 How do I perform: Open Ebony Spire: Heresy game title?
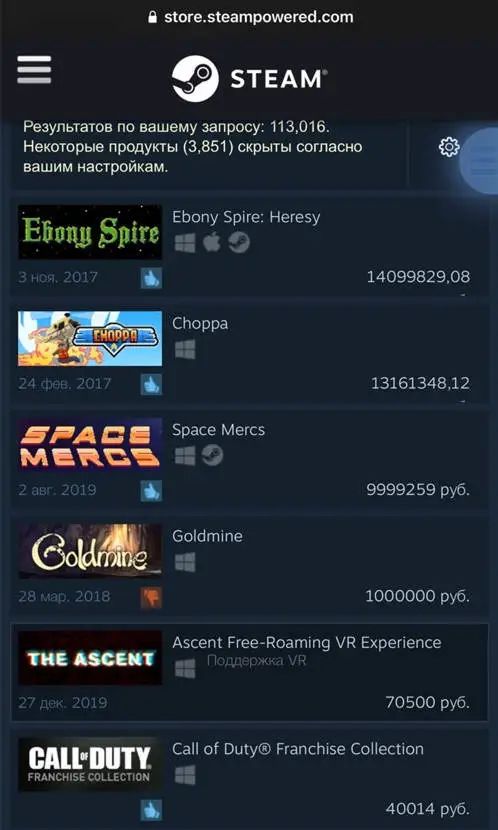click(246, 217)
